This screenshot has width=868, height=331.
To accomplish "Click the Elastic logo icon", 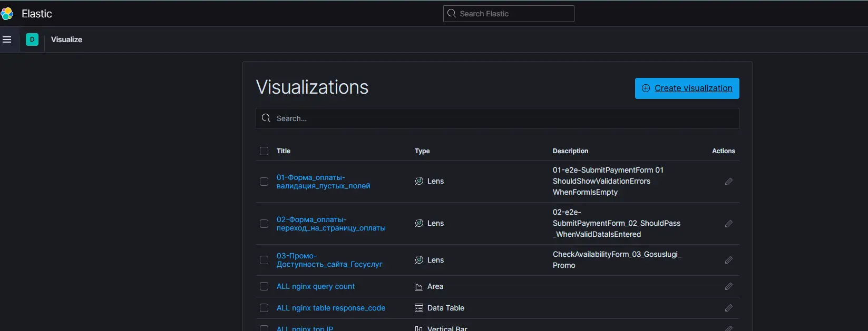I will point(7,14).
